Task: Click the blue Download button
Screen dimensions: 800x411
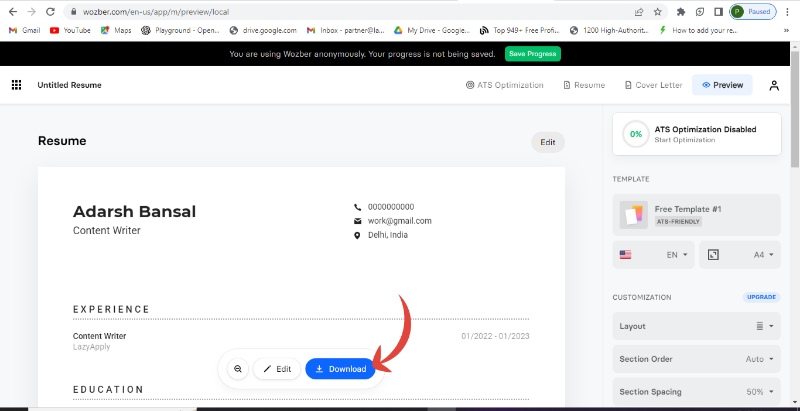Action: click(340, 369)
